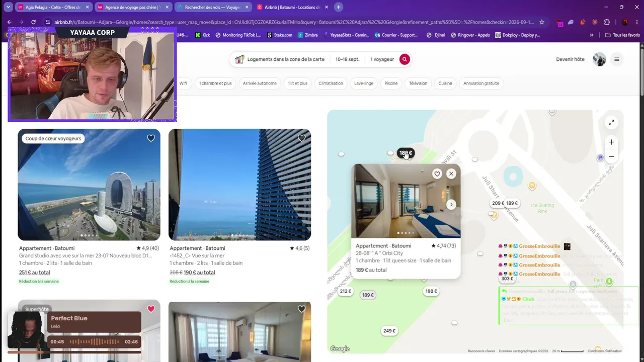Open the Zimbra bookmark

tap(308, 35)
